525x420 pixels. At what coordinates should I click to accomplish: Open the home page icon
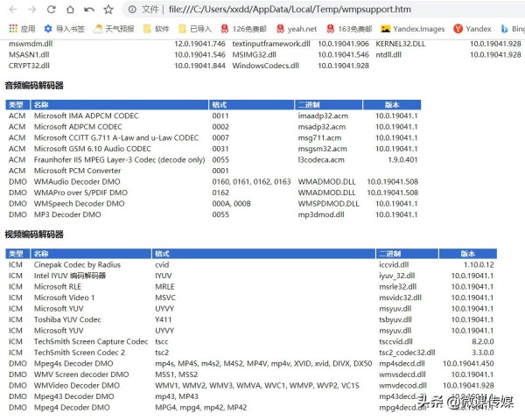[x=70, y=10]
